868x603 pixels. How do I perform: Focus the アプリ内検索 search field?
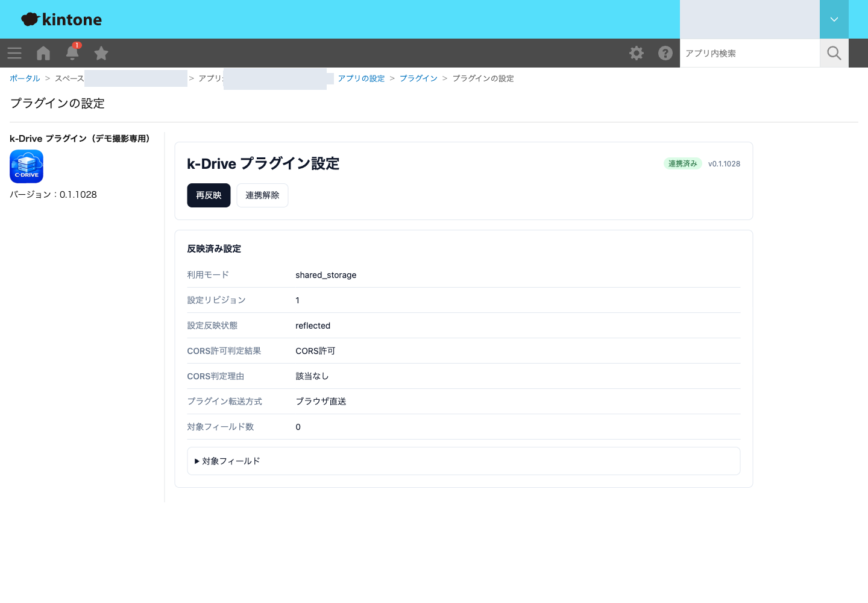[x=750, y=53]
